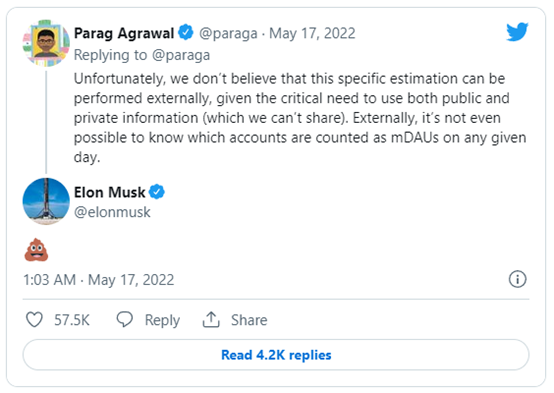Open the Elon Musk display name
This screenshot has height=393, width=554.
110,192
